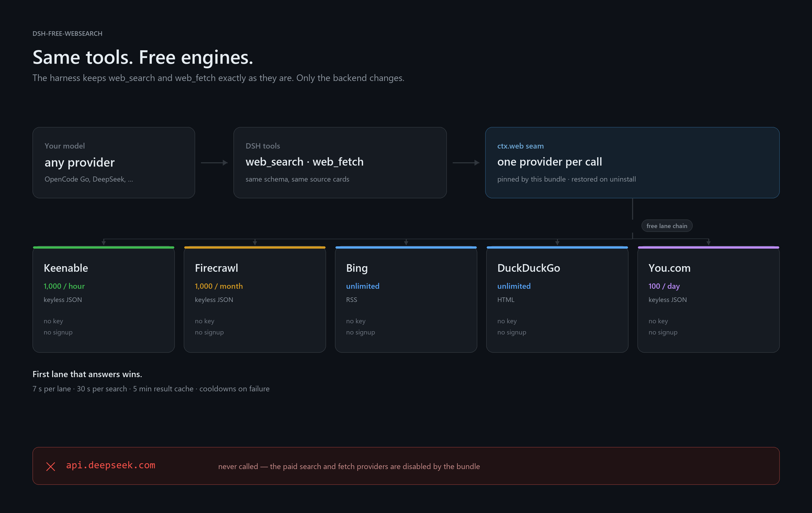
Task: Select the DuckDuckGo provider card title
Action: point(529,268)
